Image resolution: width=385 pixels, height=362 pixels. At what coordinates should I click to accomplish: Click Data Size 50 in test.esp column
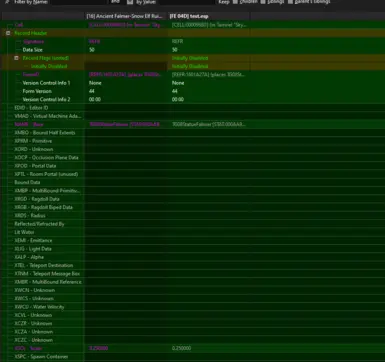coord(175,50)
